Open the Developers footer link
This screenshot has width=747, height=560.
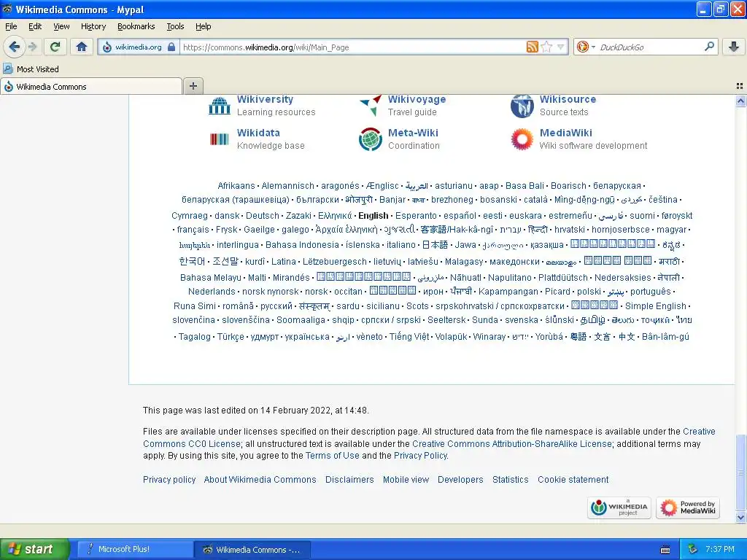460,480
